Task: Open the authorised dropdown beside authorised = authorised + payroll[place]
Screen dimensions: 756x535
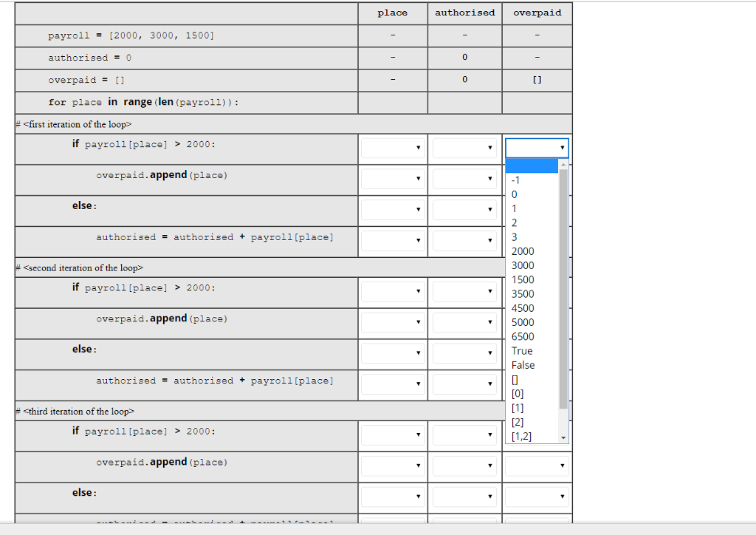Action: [x=464, y=241]
